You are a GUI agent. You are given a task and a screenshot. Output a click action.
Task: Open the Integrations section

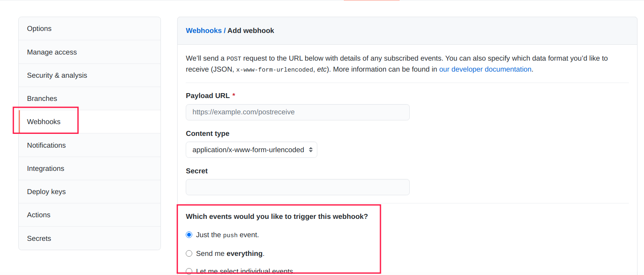(x=45, y=168)
